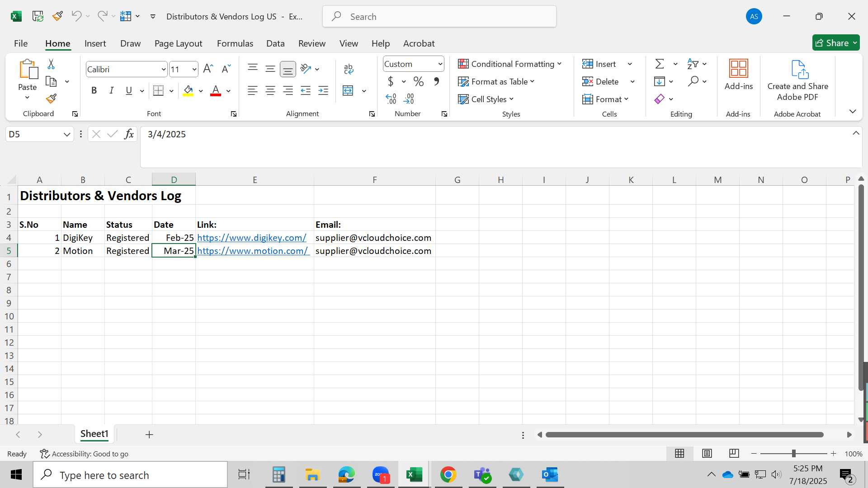Switch to the Data tab
Viewport: 868px width, 488px height.
275,43
